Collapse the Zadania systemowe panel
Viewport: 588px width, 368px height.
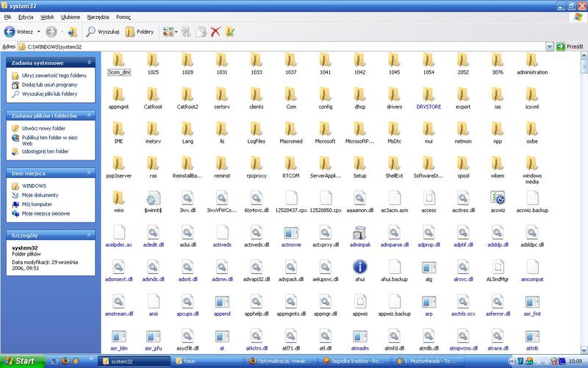click(89, 63)
